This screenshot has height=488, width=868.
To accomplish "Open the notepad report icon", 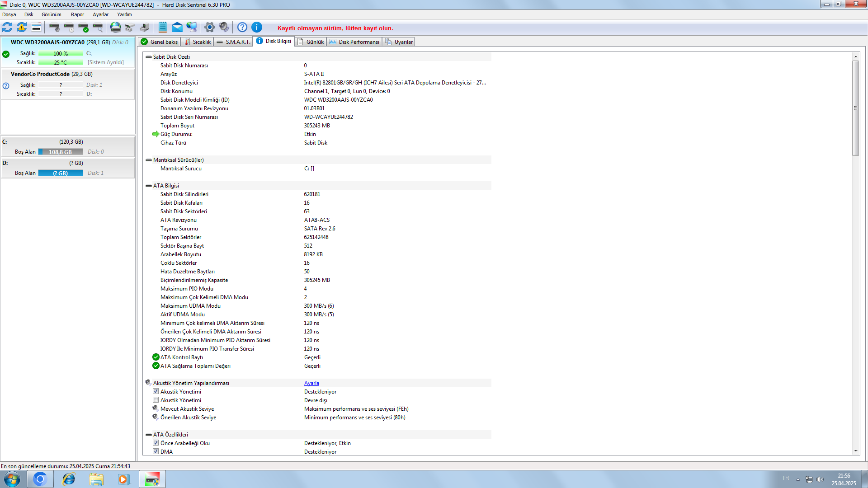I will 163,28.
